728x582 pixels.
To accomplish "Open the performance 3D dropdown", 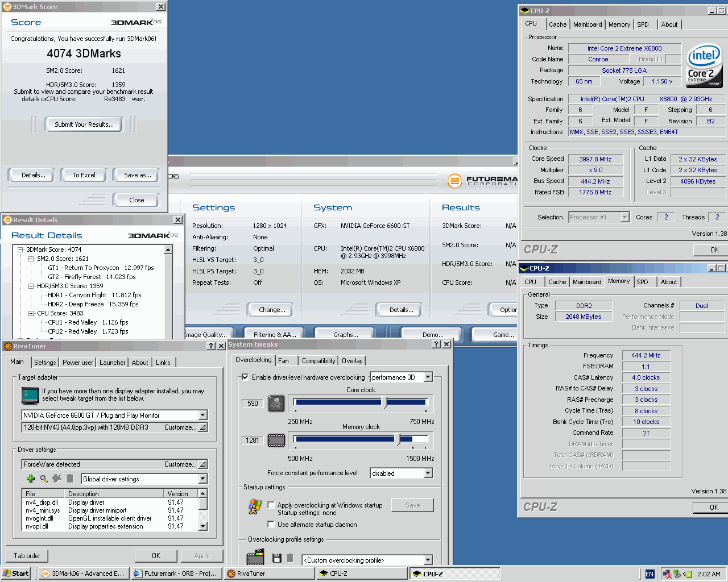I will [x=428, y=377].
